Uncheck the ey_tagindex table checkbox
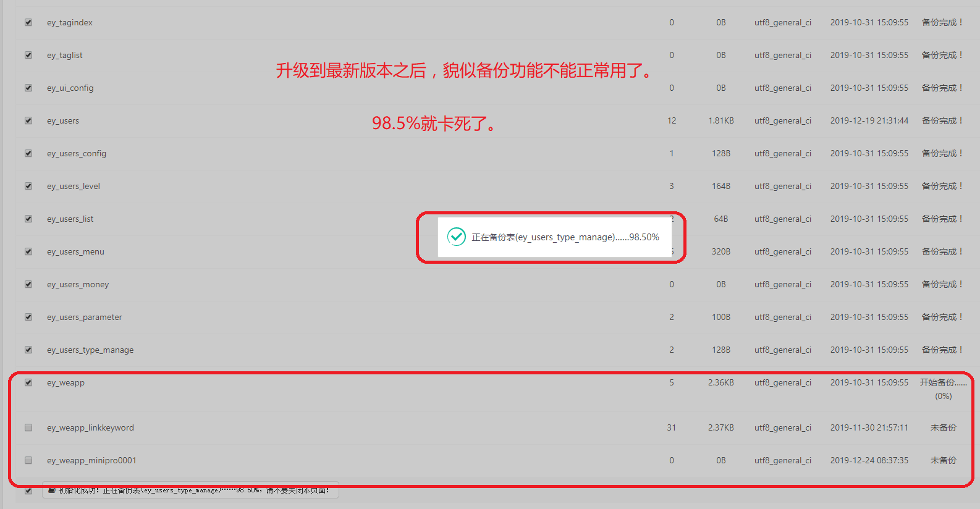Screen dimensions: 980x509 pyautogui.click(x=28, y=22)
